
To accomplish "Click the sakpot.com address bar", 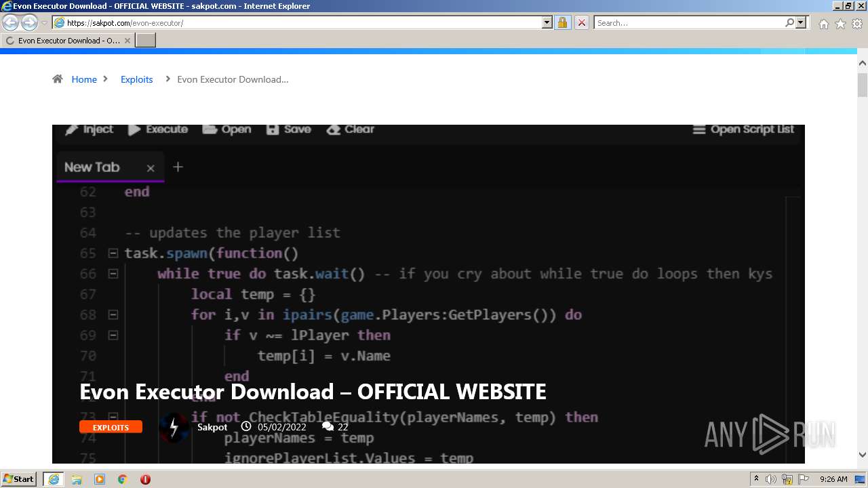I will 297,23.
